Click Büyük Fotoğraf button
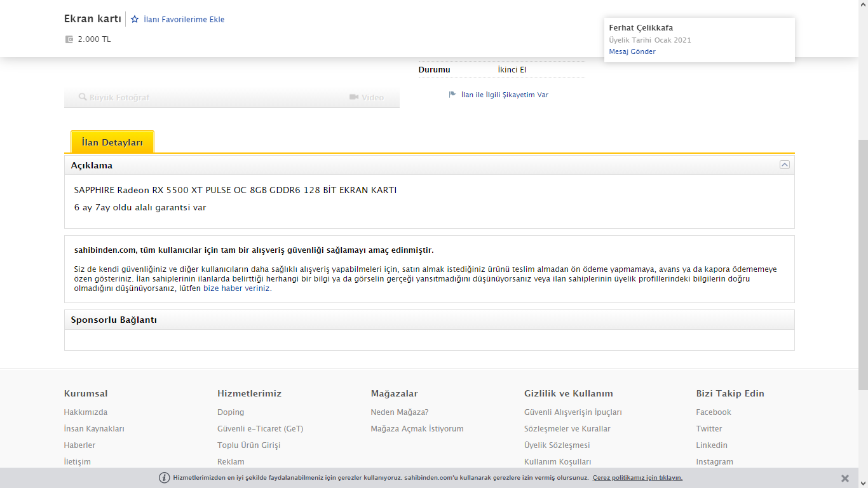Image resolution: width=868 pixels, height=488 pixels. point(114,97)
